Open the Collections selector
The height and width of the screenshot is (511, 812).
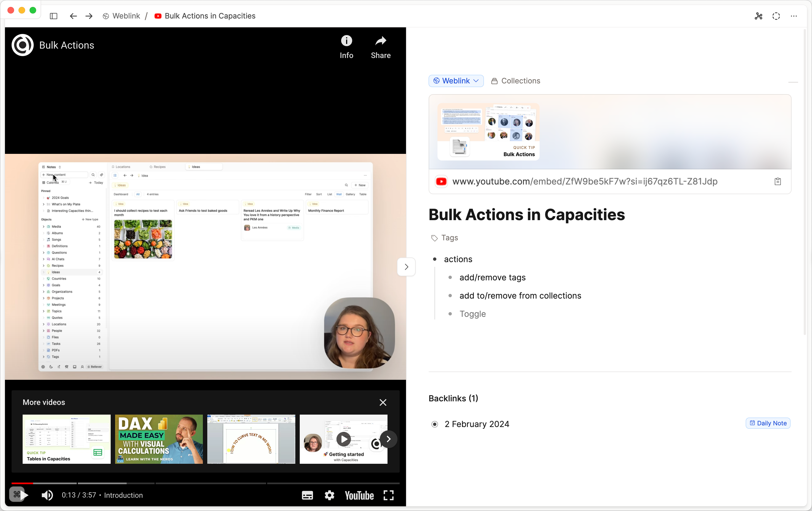(516, 81)
